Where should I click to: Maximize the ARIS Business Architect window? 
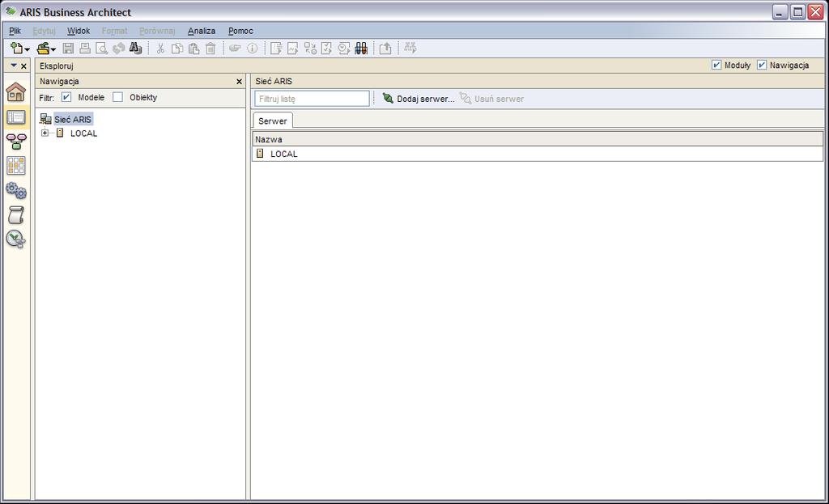pos(797,12)
